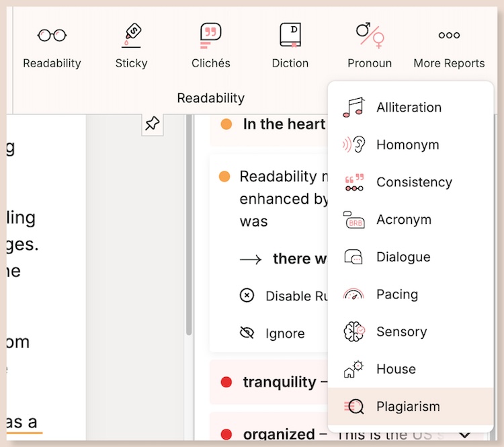
Task: Click the Ignore text button
Action: (285, 333)
